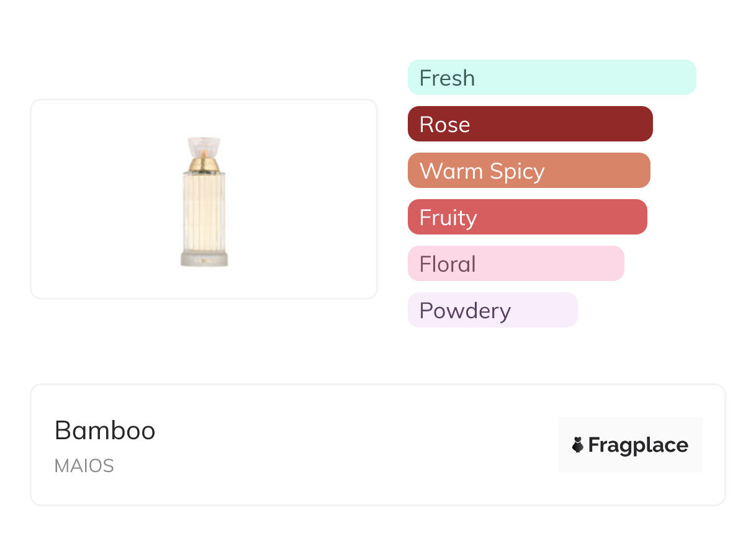Screen dimensions: 756x536
Task: Click the frosted base of the perfume bottle
Action: point(204,259)
